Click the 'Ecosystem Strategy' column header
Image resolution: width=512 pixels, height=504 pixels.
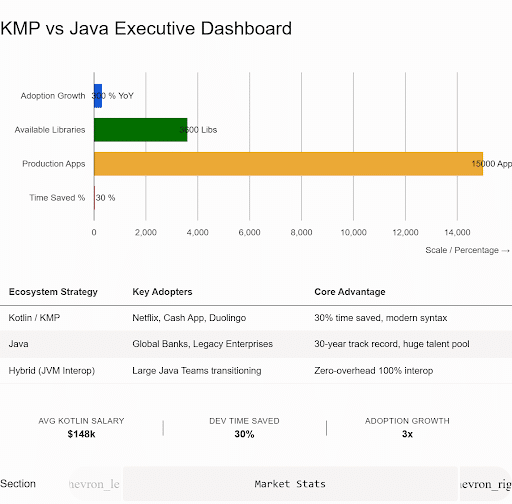53,292
